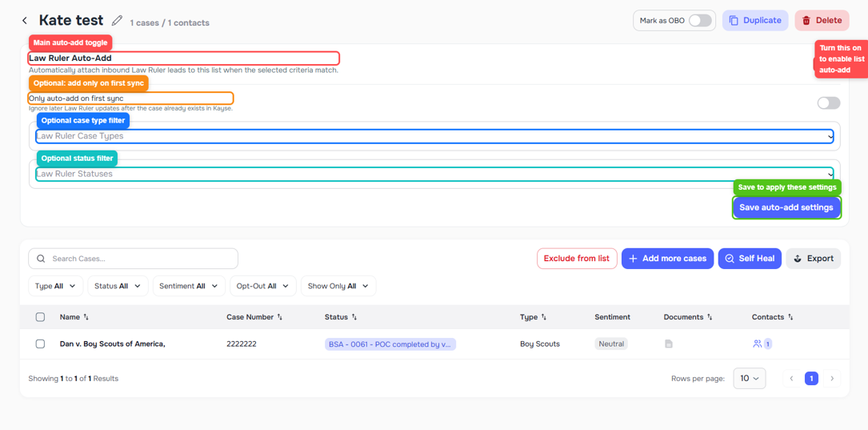The image size is (868, 430).
Task: Click Add more cases button
Action: (x=667, y=258)
